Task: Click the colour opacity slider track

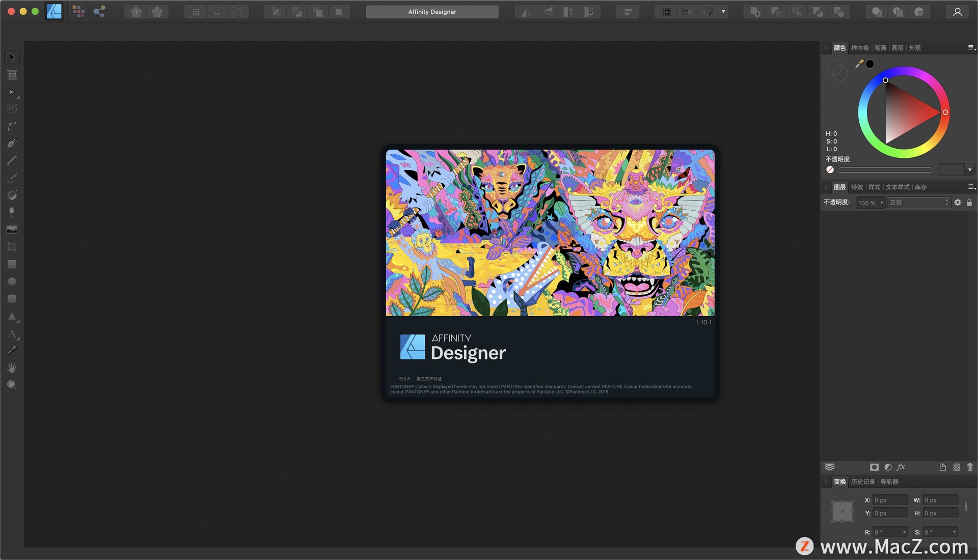Action: click(885, 170)
